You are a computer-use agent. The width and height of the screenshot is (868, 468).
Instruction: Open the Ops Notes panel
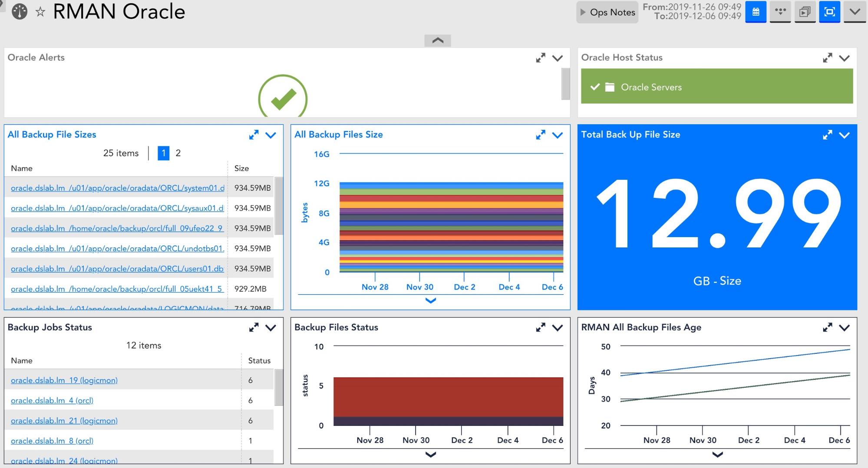pyautogui.click(x=607, y=12)
